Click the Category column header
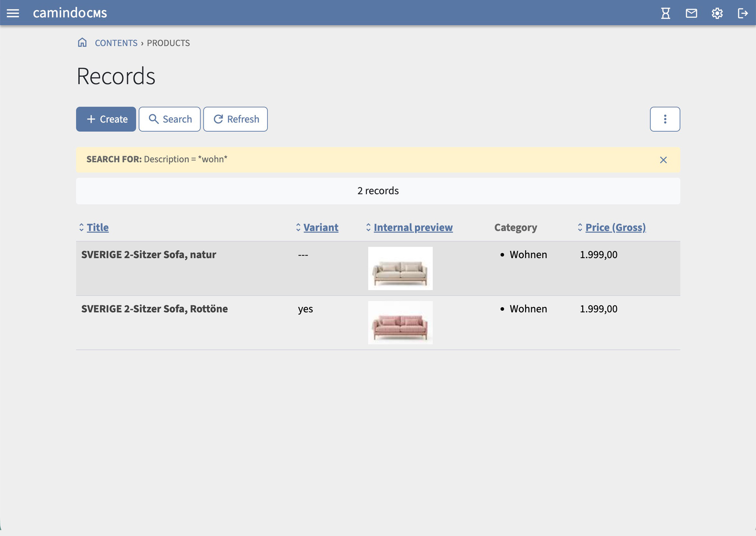Screen dimensions: 756x536 (x=516, y=227)
